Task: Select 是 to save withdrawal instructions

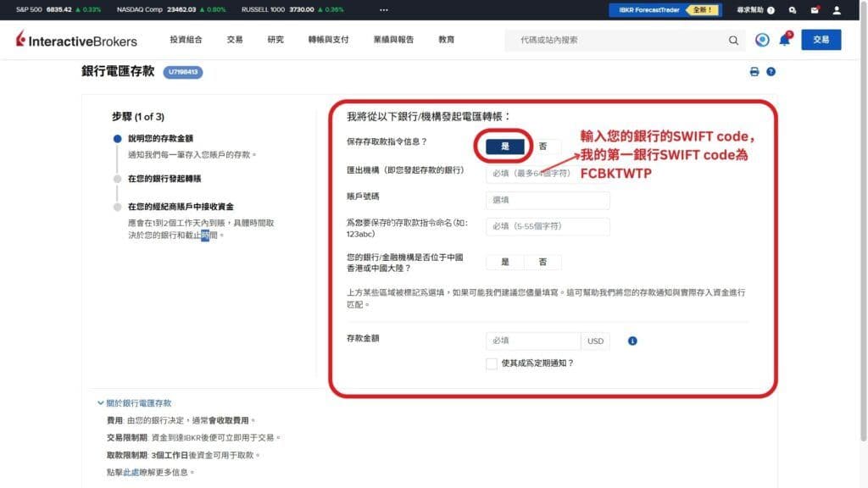Action: pyautogui.click(x=504, y=146)
